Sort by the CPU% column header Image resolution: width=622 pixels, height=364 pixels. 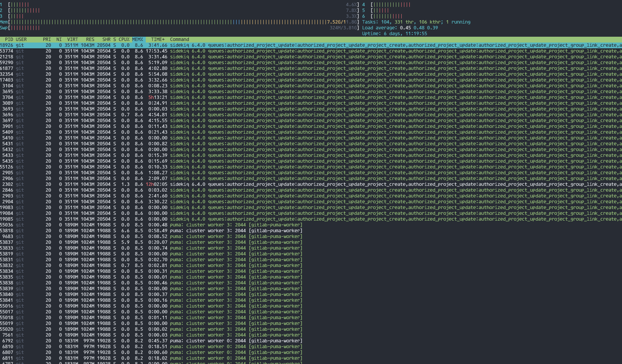[x=124, y=39]
